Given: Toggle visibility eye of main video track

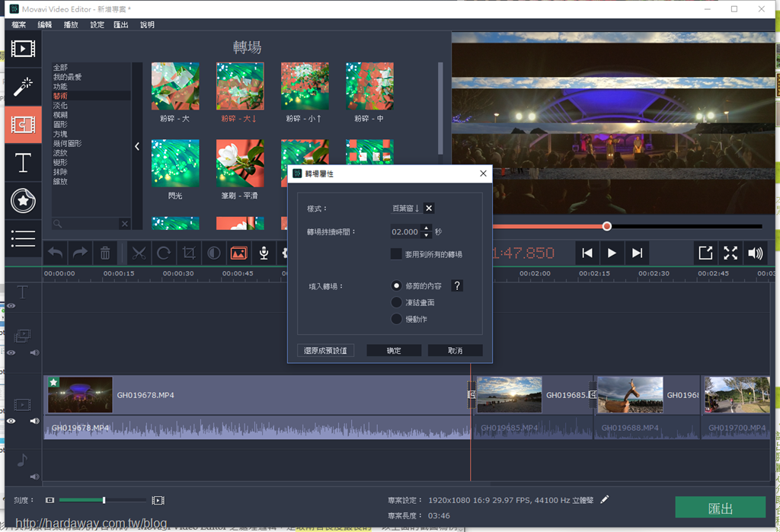Looking at the screenshot, I should [11, 421].
